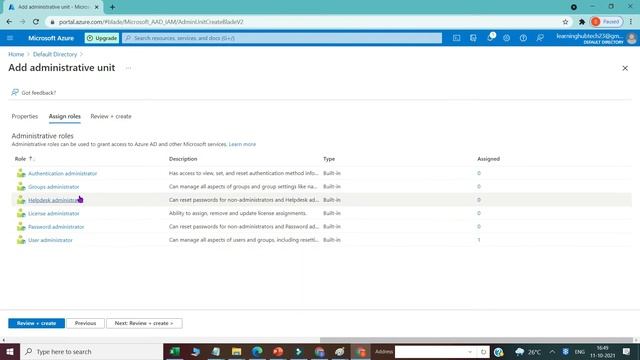640x360 pixels.
Task: Close the Add administrative unit blade
Action: 625,68
